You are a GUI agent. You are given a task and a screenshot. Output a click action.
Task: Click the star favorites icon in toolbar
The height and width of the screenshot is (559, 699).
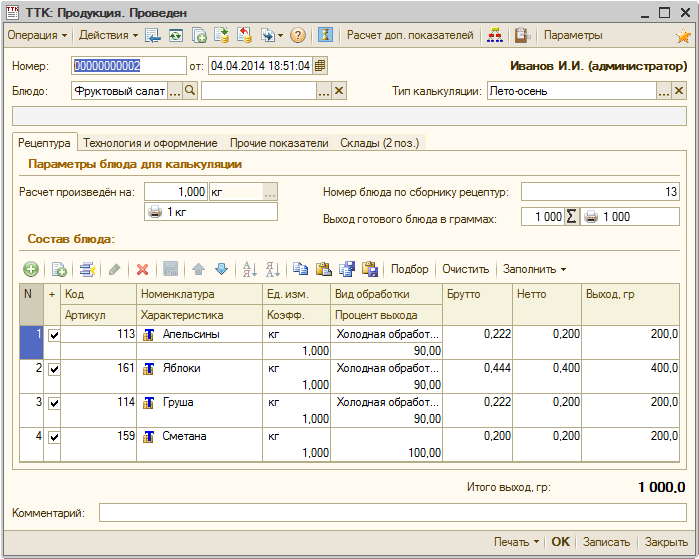pyautogui.click(x=683, y=36)
